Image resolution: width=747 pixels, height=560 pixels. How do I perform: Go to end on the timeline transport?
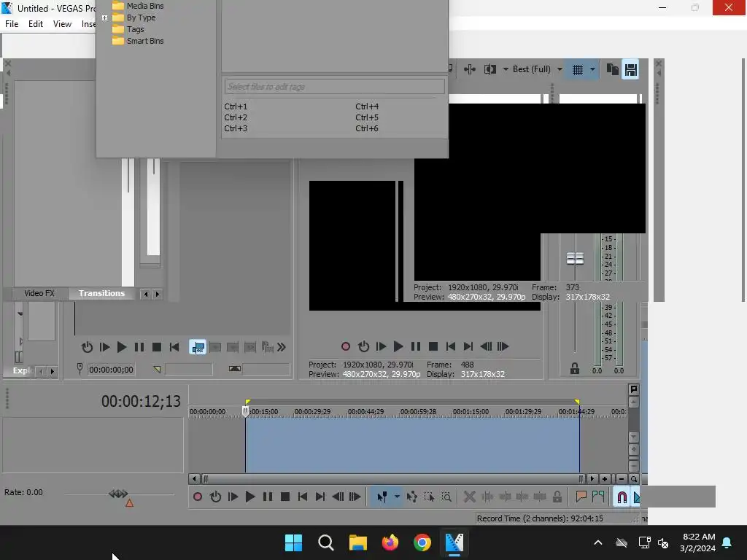pyautogui.click(x=320, y=497)
